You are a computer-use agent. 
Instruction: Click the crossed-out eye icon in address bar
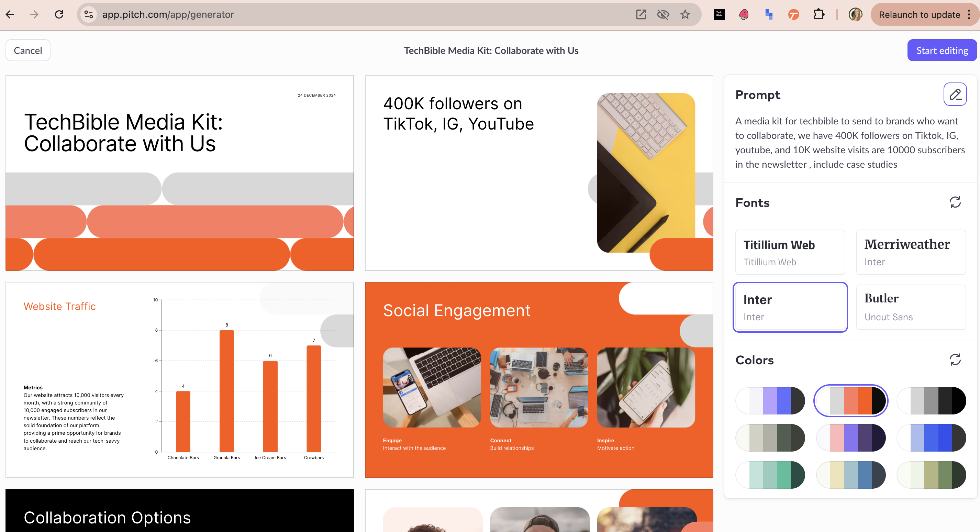(x=663, y=14)
